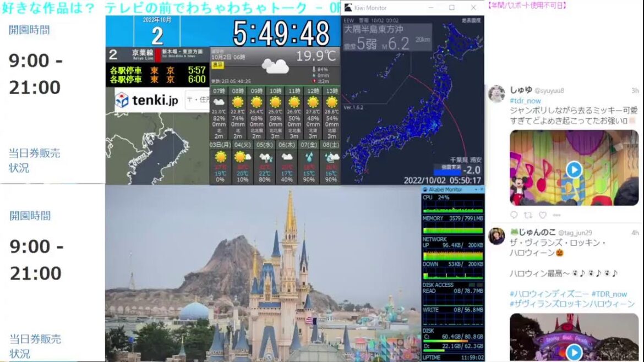The image size is (644, 362).
Task: Click the cloudy icon for 06(木)
Action: point(287,157)
